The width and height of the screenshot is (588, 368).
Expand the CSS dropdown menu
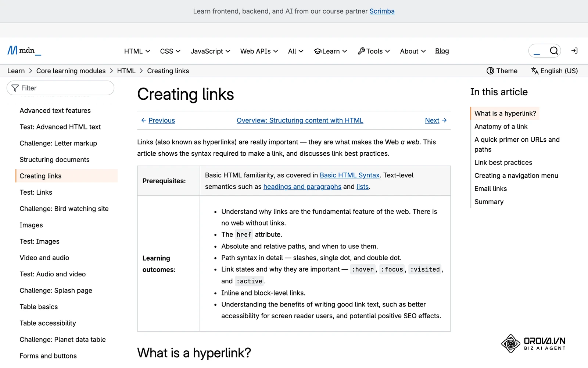tap(170, 51)
